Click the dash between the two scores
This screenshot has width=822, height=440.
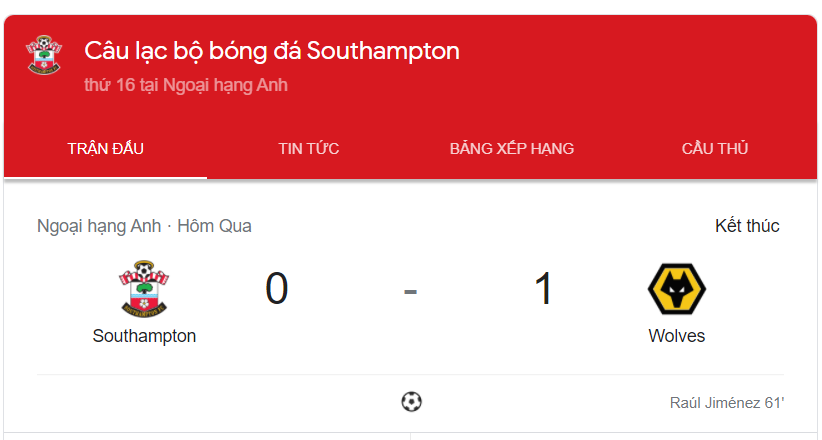pyautogui.click(x=410, y=291)
